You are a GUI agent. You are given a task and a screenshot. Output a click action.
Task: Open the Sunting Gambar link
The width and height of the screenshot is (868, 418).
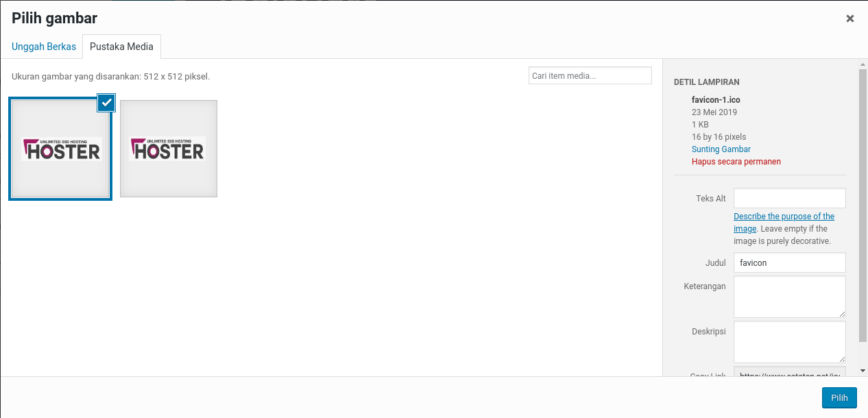point(721,149)
